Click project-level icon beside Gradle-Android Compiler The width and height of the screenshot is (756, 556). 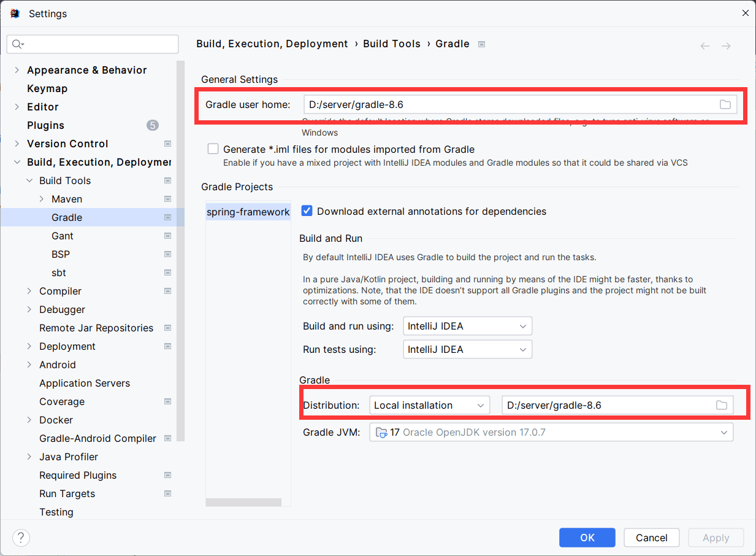pyautogui.click(x=168, y=438)
